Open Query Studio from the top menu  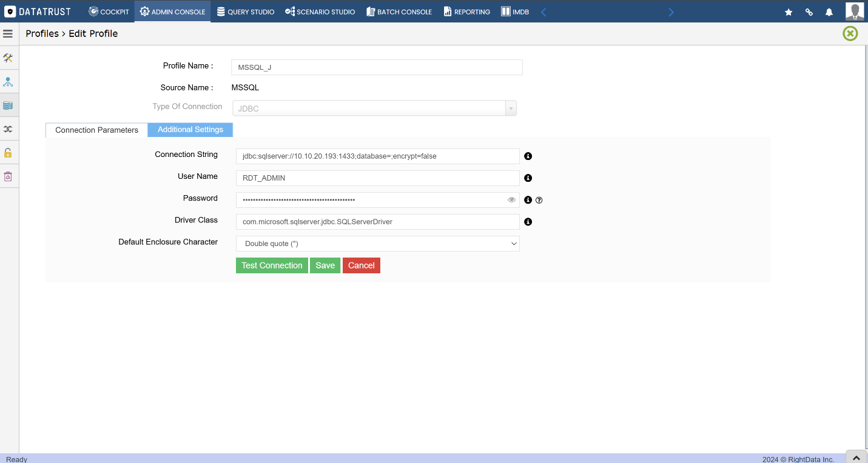coord(245,12)
